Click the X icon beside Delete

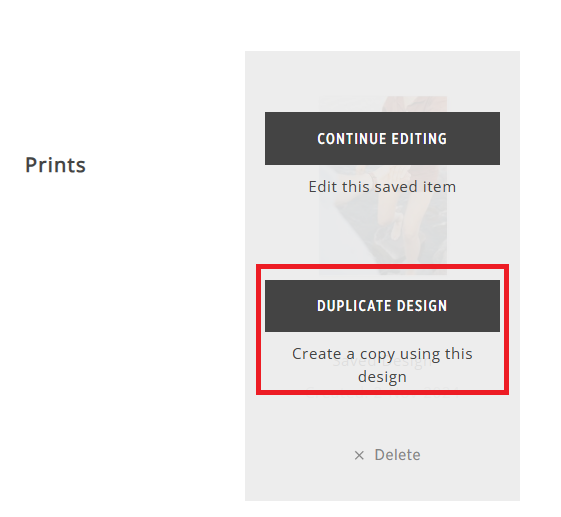[359, 455]
